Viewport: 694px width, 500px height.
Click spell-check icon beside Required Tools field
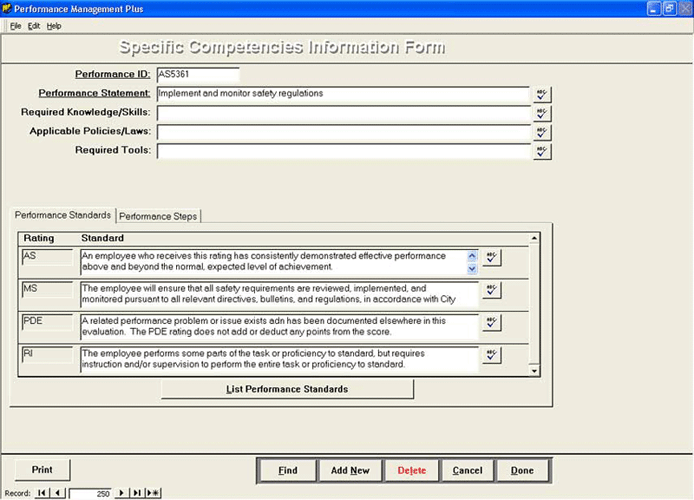pyautogui.click(x=542, y=151)
